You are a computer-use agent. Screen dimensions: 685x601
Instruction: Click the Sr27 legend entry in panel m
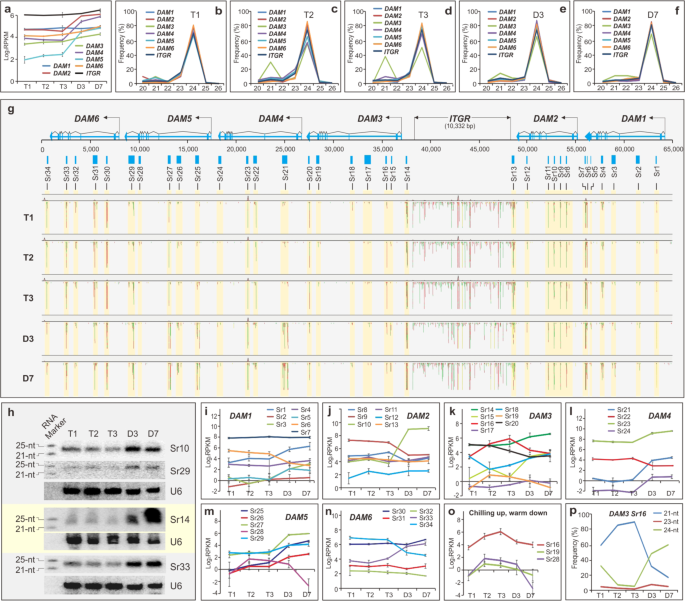[x=252, y=525]
